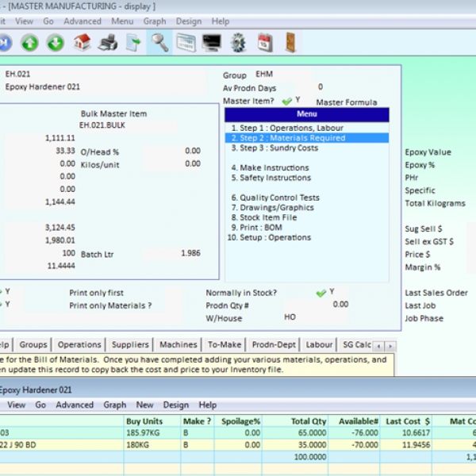Click the green down arrow toolbar icon
Screen dimensions: 476x476
pyautogui.click(x=56, y=43)
